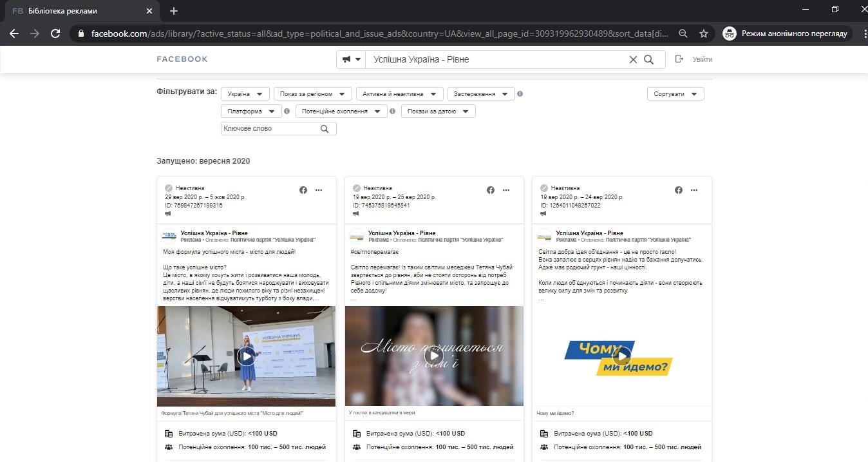Open the Платформа filter dropdown
868x462 pixels.
pyautogui.click(x=251, y=111)
